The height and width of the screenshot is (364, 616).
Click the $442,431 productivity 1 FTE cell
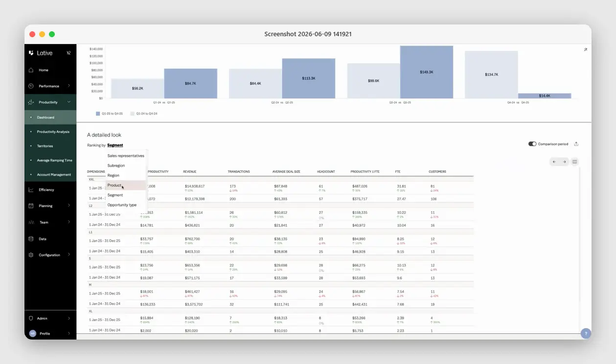[360, 304]
